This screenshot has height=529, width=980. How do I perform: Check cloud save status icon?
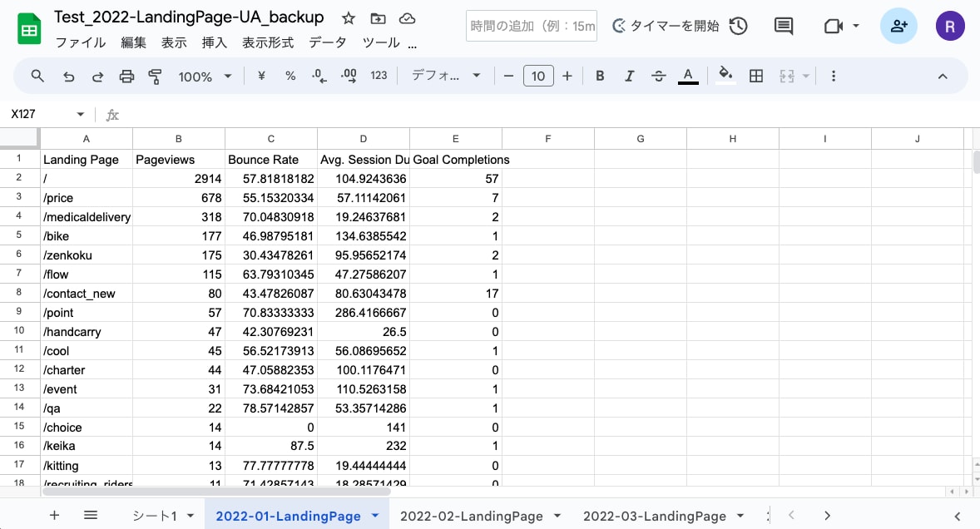407,19
